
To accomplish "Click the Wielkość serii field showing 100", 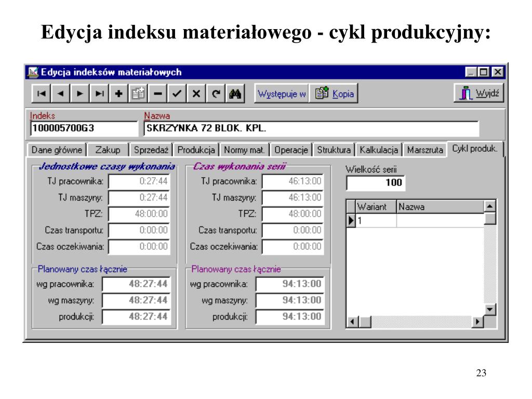I will 376,182.
